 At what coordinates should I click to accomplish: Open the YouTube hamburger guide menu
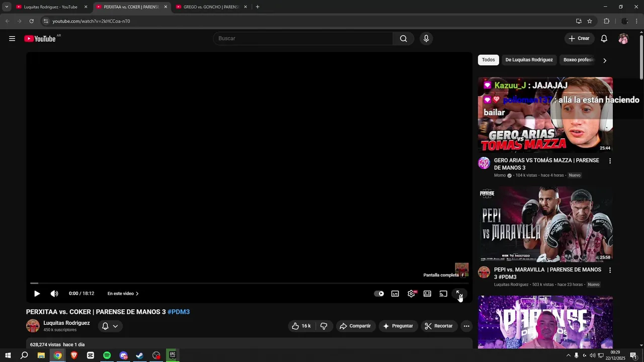point(12,39)
